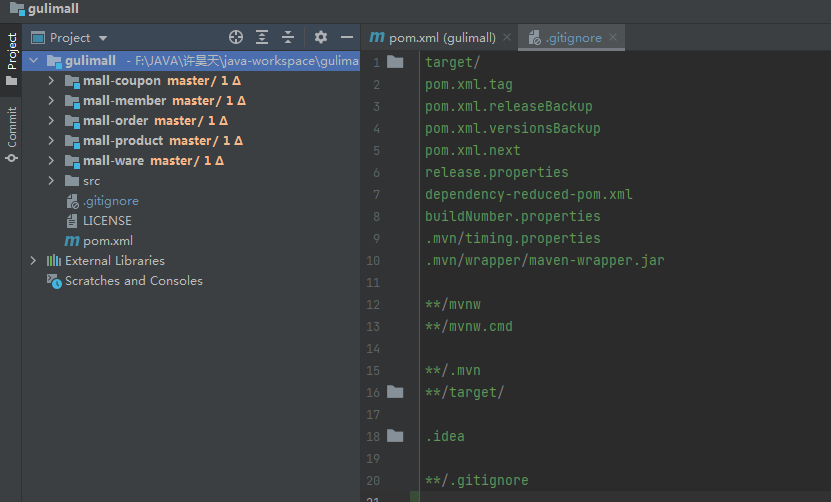Viewport: 831px width, 502px height.
Task: Click the locate/select opened file crosshair icon
Action: tap(236, 37)
